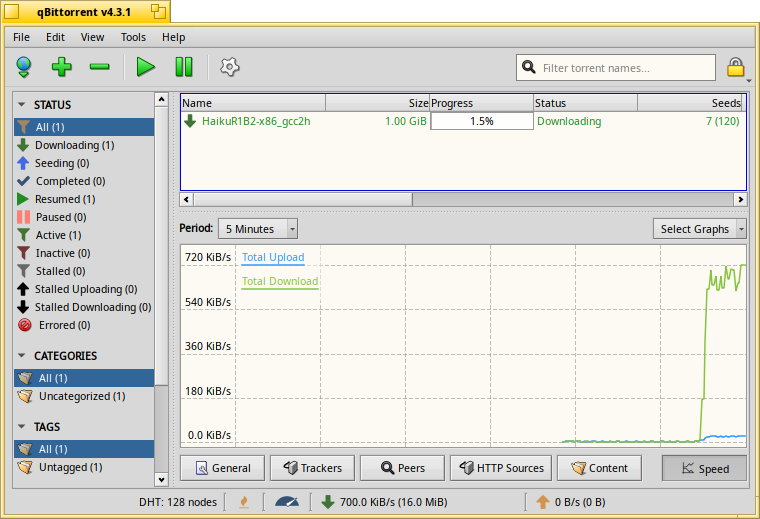760x519 pixels.
Task: Sort torrents by Seeds column header
Action: 691,103
